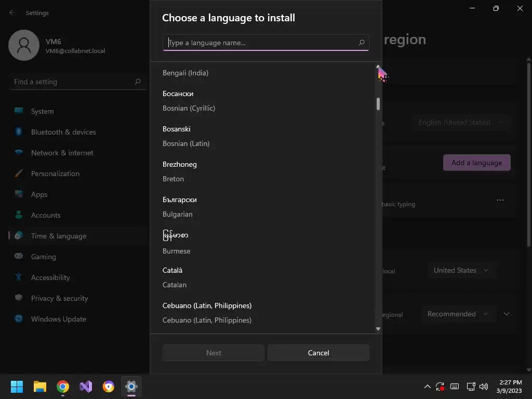Open the taskbar clock and date
Viewport: 532px width, 399px height.
509,387
